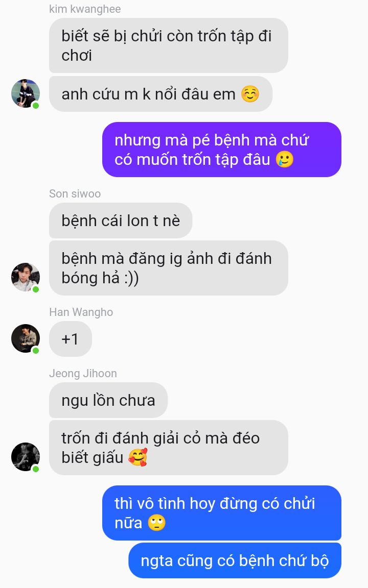Click the 'Han Wangho' sender name
The image size is (368, 588).
tap(81, 312)
